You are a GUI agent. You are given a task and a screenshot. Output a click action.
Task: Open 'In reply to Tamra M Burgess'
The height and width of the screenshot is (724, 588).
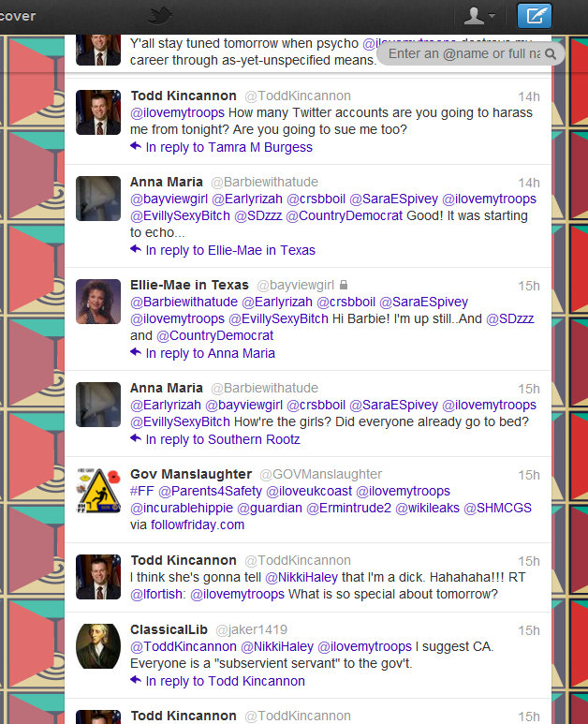pyautogui.click(x=228, y=147)
